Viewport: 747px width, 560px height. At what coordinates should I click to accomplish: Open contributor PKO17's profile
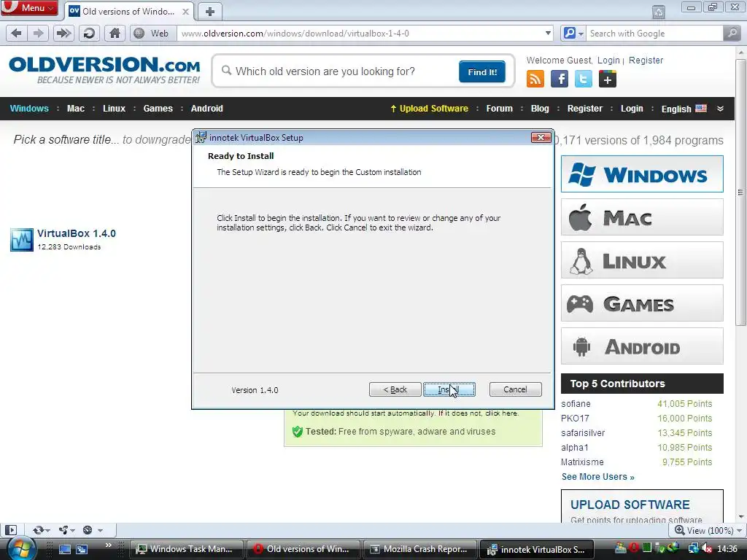[x=575, y=419]
